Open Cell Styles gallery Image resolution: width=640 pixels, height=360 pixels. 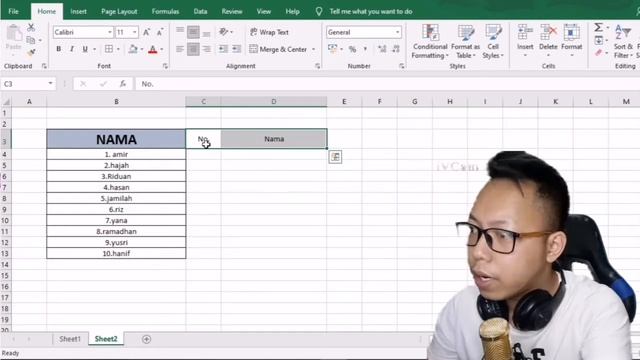click(x=493, y=41)
